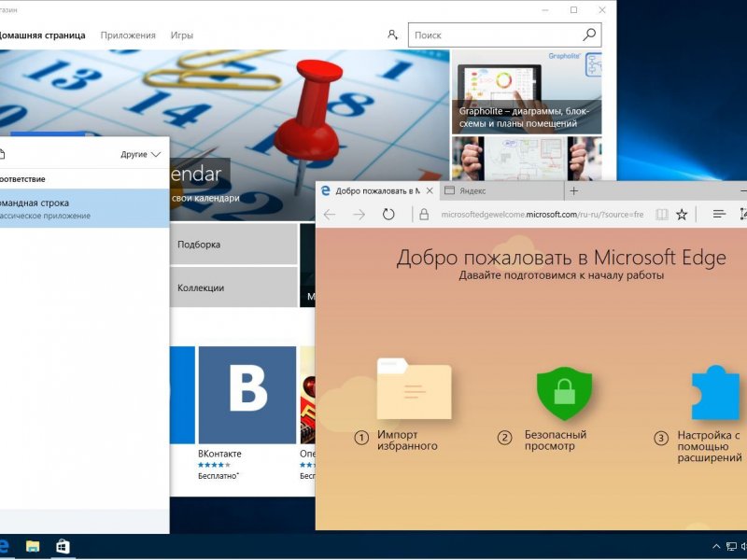Click the Импорт избранного step link
Image resolution: width=747 pixels, height=560 pixels.
(407, 440)
